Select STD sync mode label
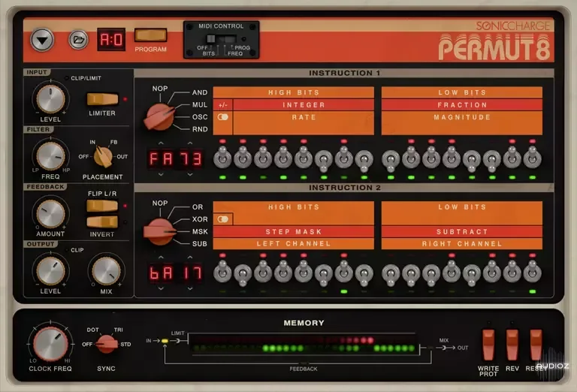 point(125,345)
